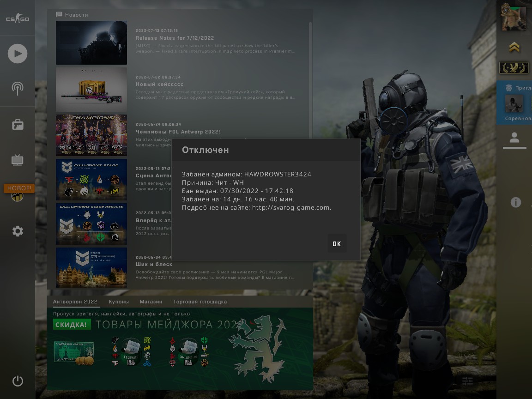Open the Challengers Stage Results thumbnail
The height and width of the screenshot is (399, 532).
91,224
